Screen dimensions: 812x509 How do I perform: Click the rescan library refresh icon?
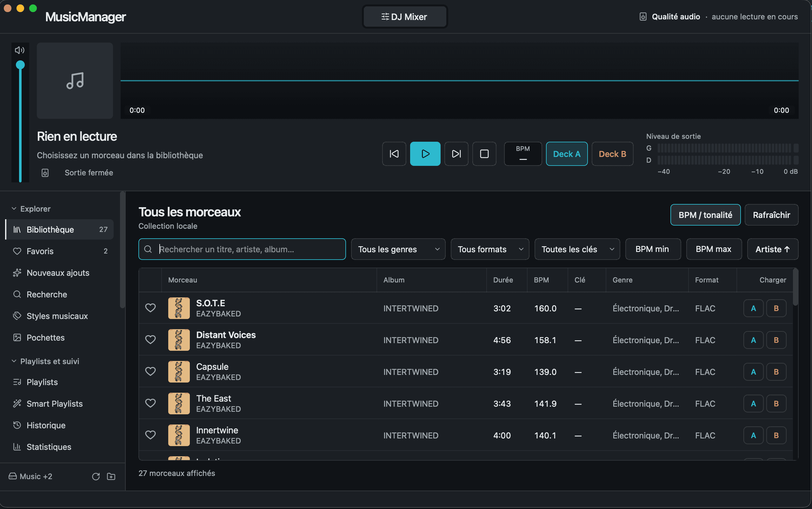[x=96, y=476]
